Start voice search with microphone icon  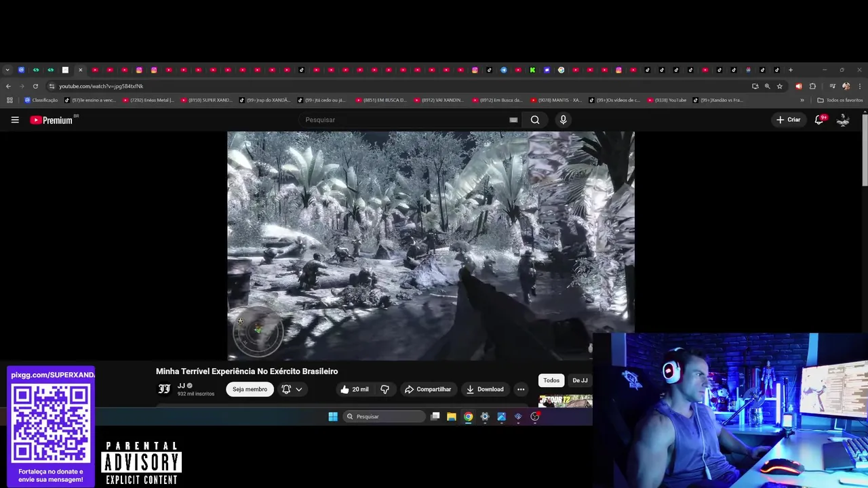[563, 120]
